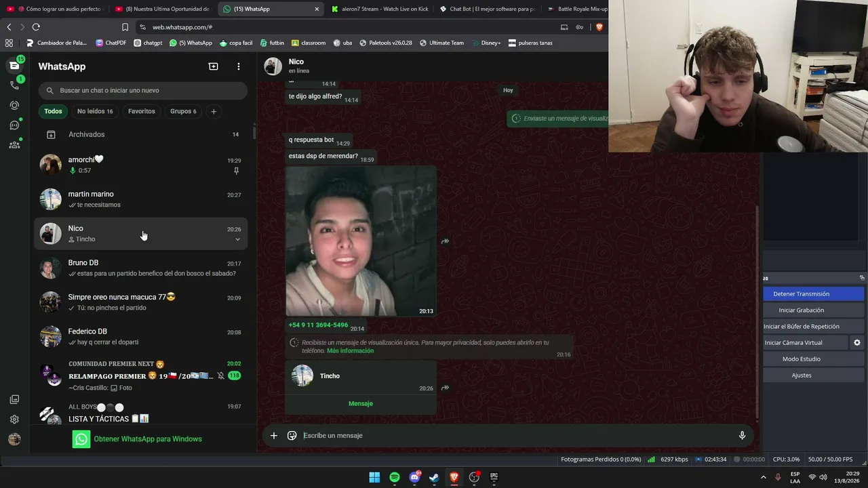
Task: Open WhatsApp settings gear icon
Action: (x=14, y=420)
